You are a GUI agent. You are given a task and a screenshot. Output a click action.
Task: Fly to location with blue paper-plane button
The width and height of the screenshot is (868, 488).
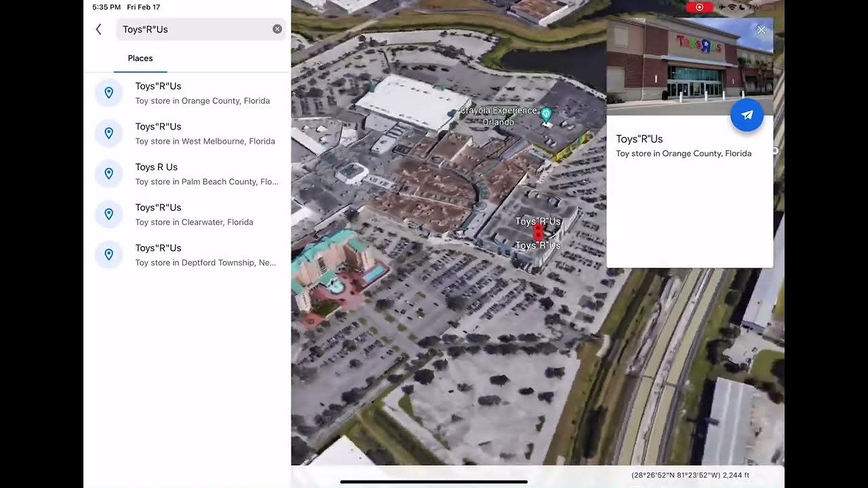coord(747,115)
